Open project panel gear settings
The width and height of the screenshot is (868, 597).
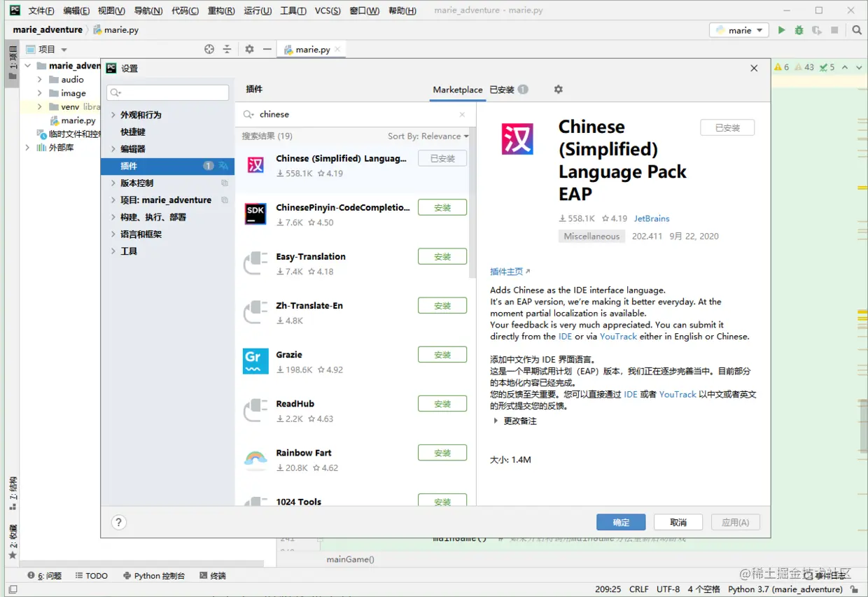[x=249, y=49]
